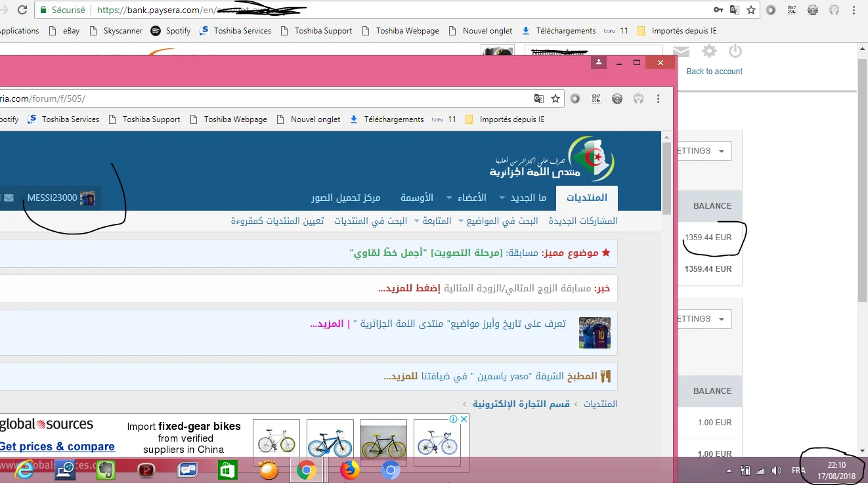Open Paysera settings gear icon
The image size is (868, 485).
point(709,51)
